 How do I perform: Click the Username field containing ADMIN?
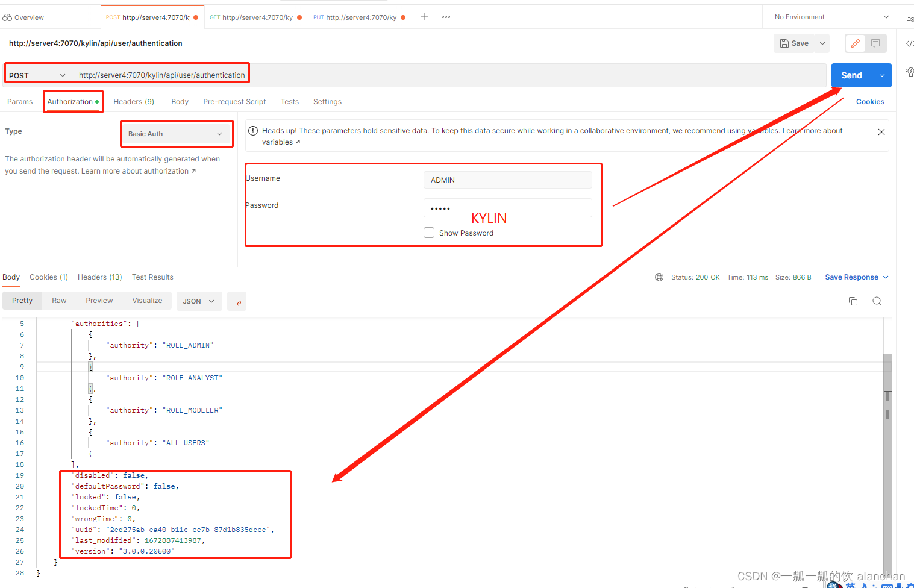point(508,180)
